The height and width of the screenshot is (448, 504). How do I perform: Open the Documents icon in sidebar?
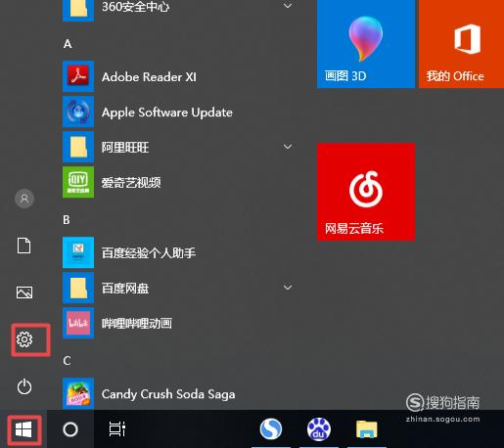tap(24, 246)
